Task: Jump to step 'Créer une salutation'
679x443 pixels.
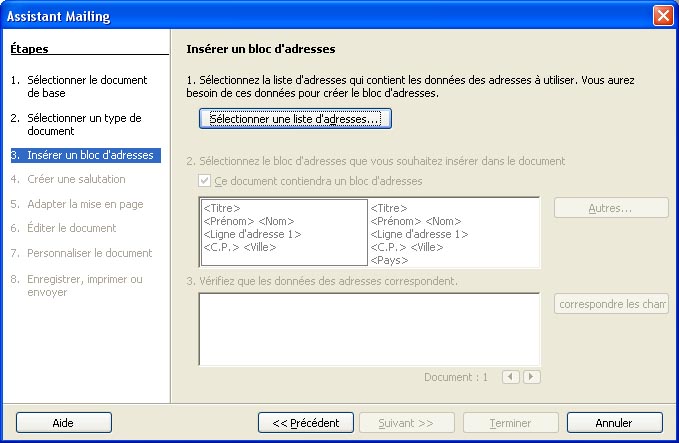Action: coord(76,179)
